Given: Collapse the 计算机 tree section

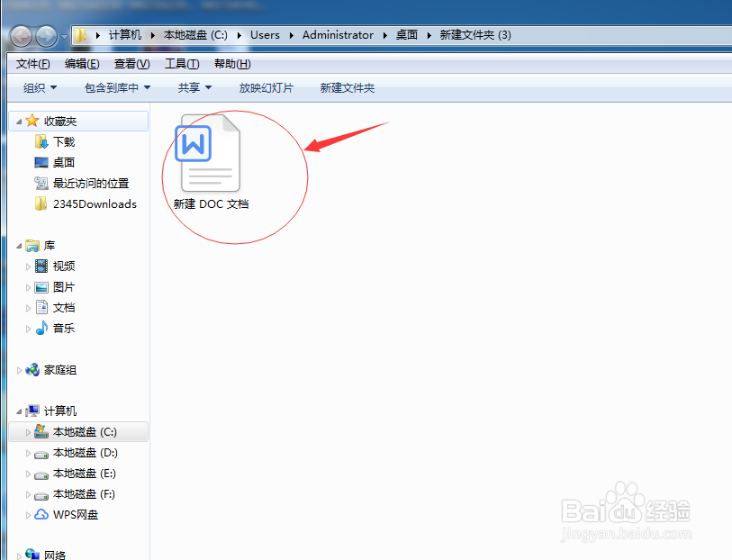Looking at the screenshot, I should (x=18, y=411).
